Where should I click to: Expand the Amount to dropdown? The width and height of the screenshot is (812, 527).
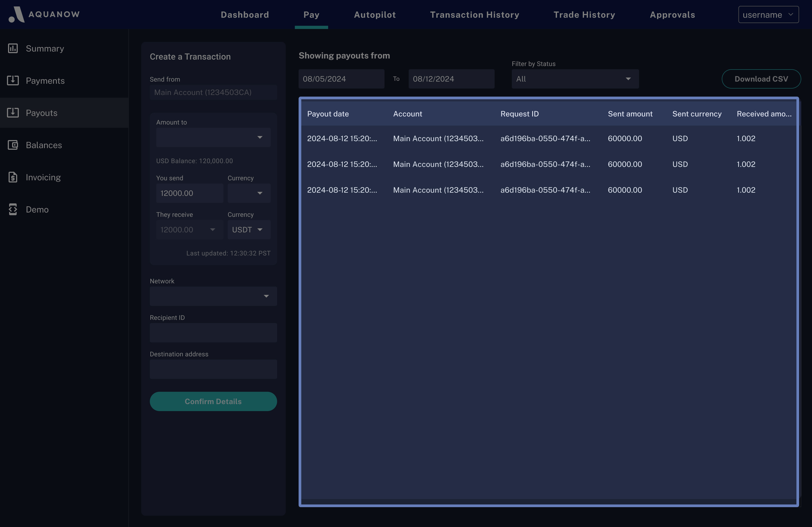coord(213,137)
